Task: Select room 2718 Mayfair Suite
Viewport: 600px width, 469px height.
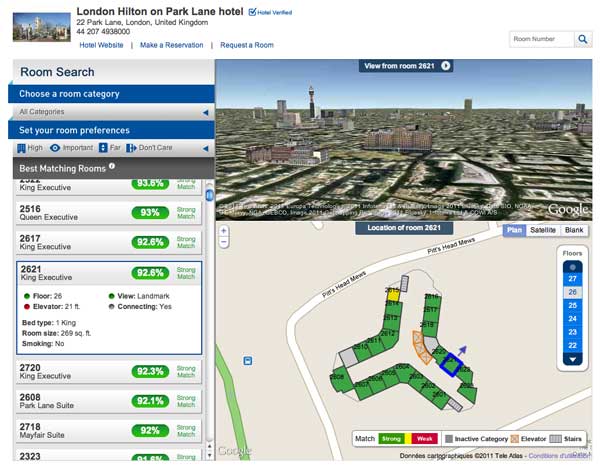Action: (x=109, y=431)
